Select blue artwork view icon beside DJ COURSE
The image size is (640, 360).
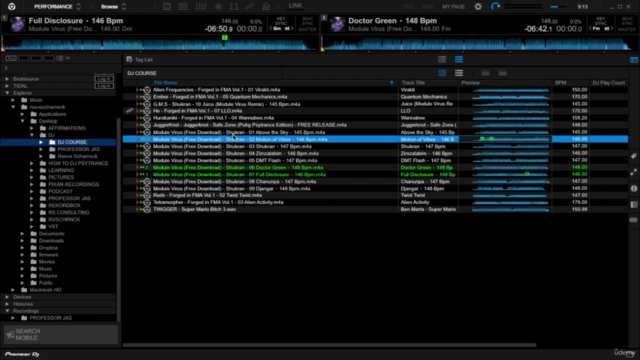(442, 73)
